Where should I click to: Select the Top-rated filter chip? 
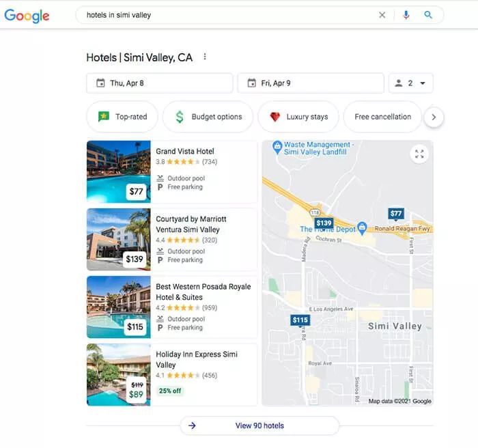click(122, 117)
